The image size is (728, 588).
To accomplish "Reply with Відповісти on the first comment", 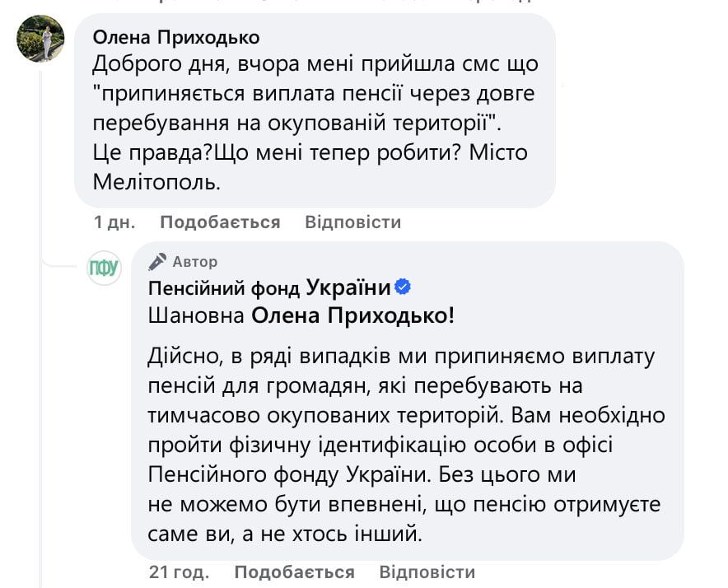I will pyautogui.click(x=350, y=222).
